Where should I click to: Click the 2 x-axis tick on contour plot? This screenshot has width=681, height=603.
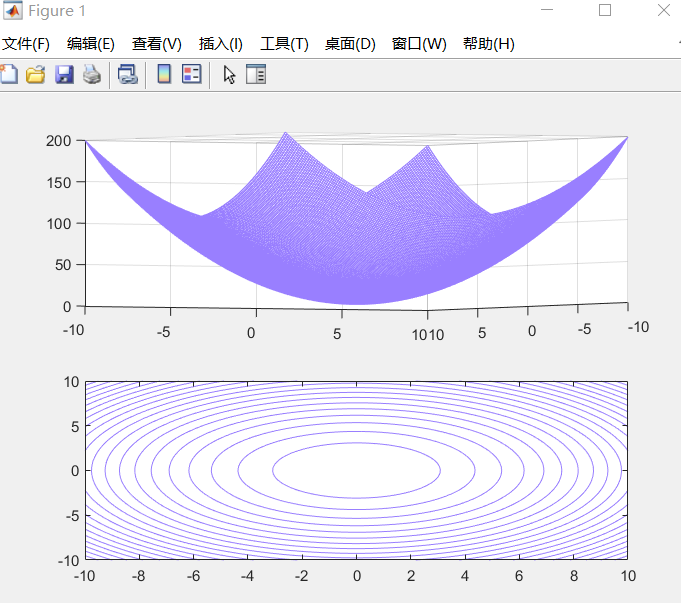click(x=411, y=576)
